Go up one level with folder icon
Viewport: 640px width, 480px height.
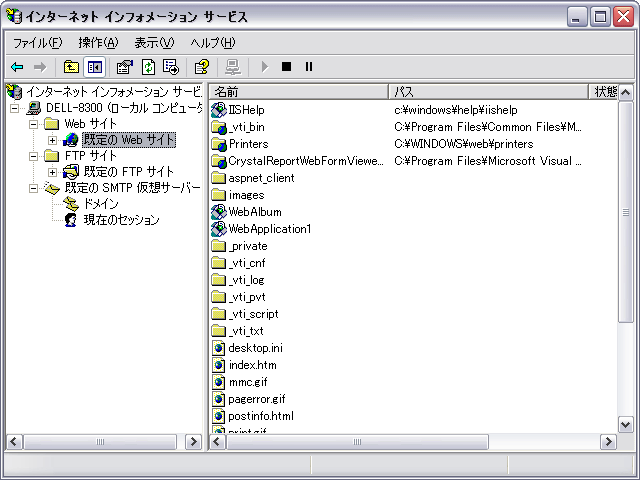coord(71,67)
